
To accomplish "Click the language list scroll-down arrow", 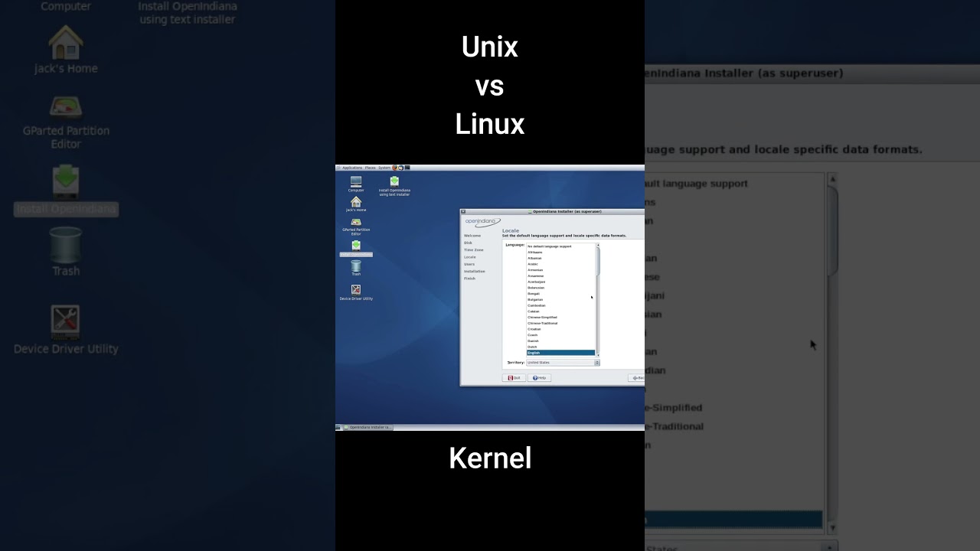I will [598, 355].
